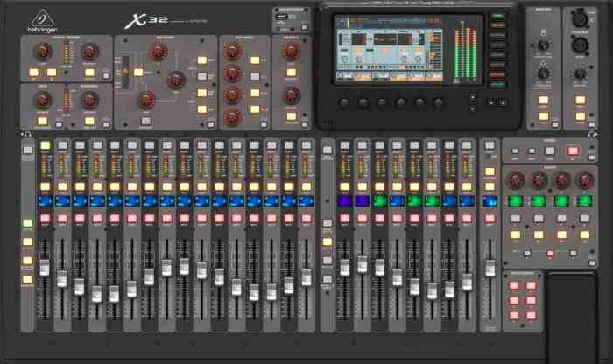Click the Equalizer gain knob
Viewport: 613px width, 364px height.
[x=146, y=100]
